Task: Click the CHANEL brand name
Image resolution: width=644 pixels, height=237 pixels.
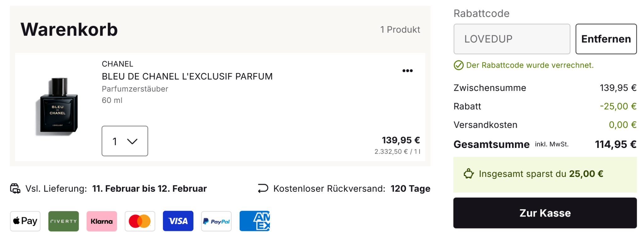Action: click(117, 64)
